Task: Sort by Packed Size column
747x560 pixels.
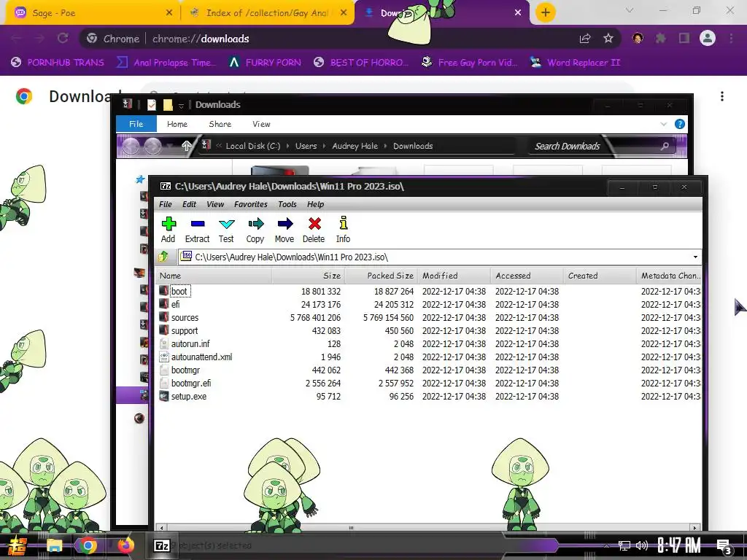Action: coord(381,276)
